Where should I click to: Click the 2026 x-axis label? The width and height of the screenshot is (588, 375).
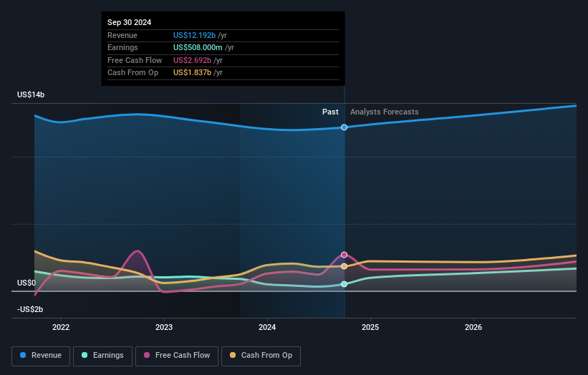coord(473,327)
